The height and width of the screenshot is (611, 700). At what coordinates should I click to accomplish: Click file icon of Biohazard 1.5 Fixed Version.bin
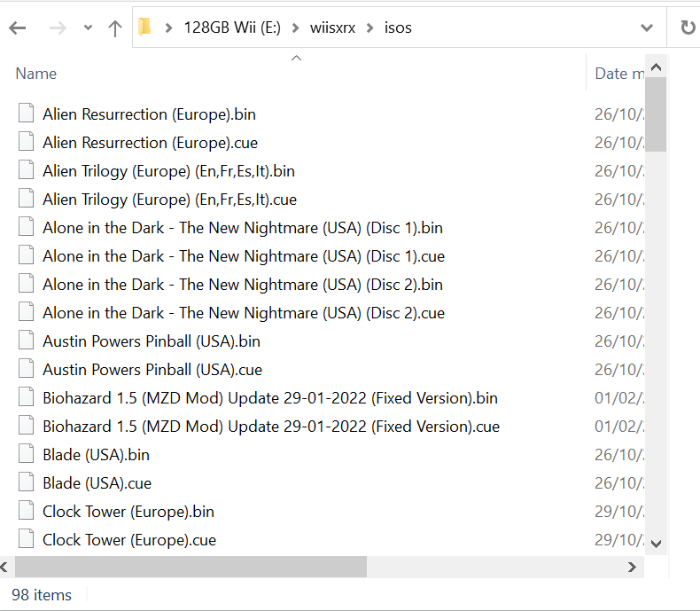(x=26, y=396)
